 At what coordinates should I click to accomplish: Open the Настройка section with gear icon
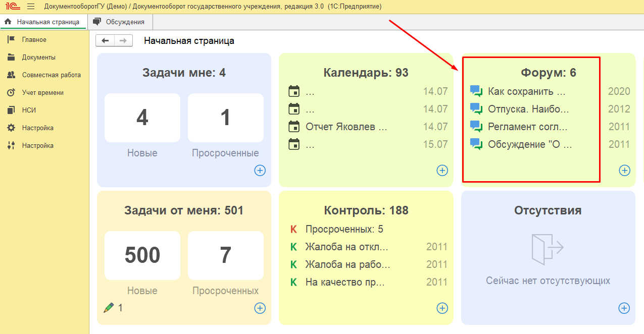(38, 128)
